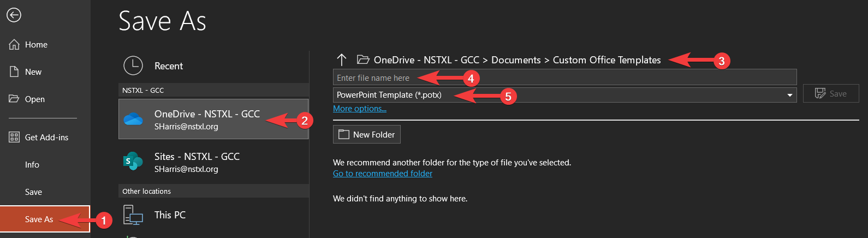Click the Enter file name here field
868x238 pixels.
point(565,78)
